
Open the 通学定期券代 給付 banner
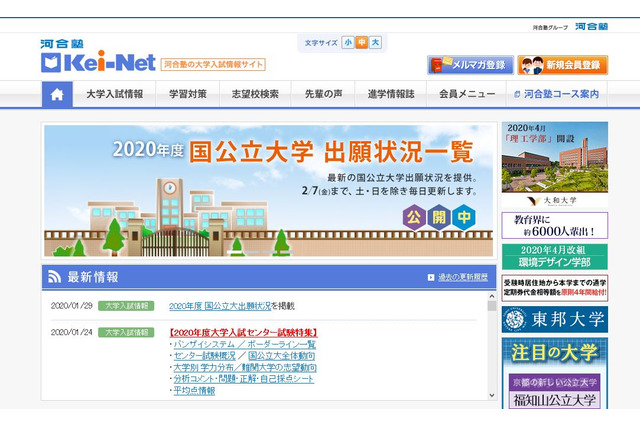[555, 288]
